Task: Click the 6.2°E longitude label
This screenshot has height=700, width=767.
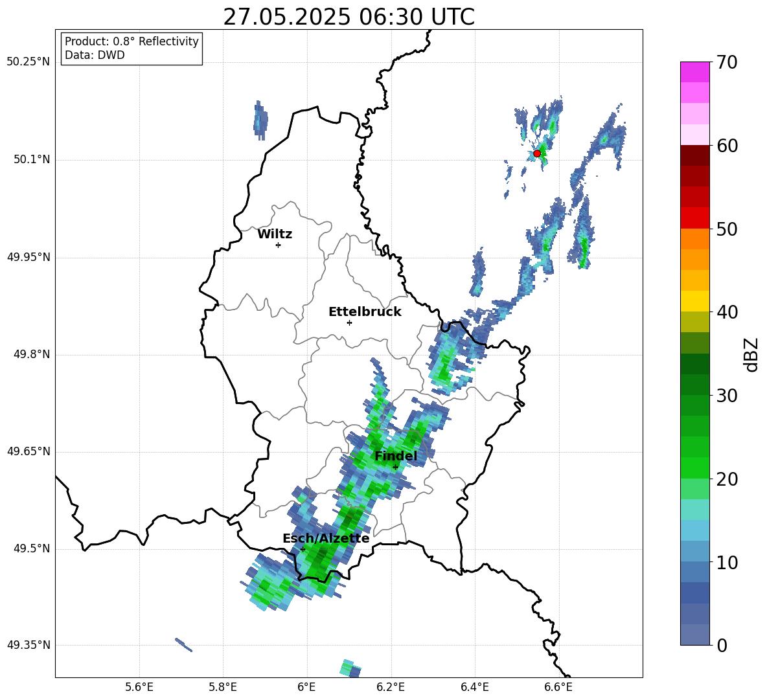Action: coord(391,687)
